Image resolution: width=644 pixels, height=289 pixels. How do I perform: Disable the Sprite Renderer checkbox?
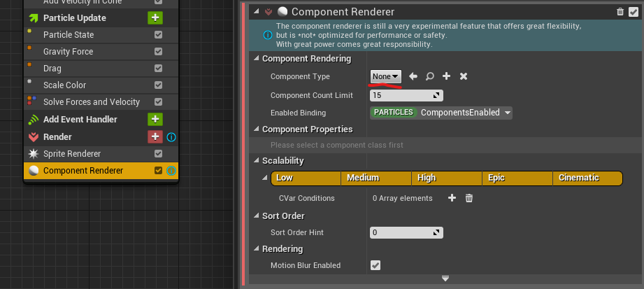click(158, 154)
